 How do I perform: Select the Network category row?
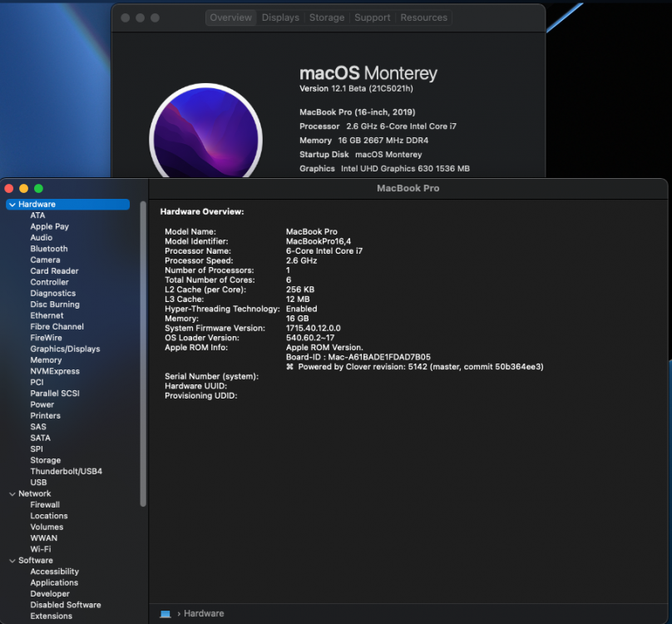click(x=34, y=494)
